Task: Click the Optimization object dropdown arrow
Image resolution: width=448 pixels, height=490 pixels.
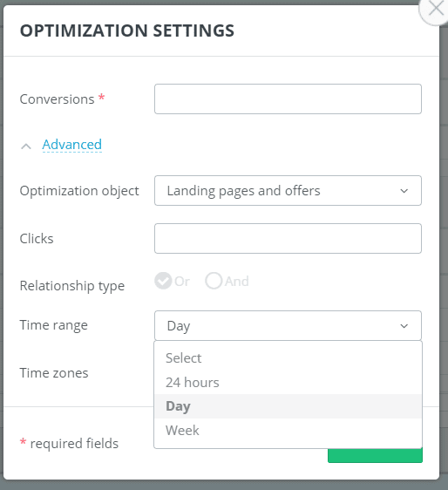Action: point(404,191)
